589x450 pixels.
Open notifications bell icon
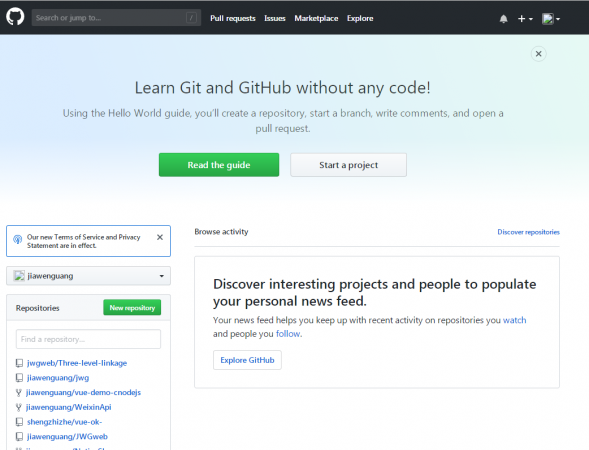coord(503,19)
